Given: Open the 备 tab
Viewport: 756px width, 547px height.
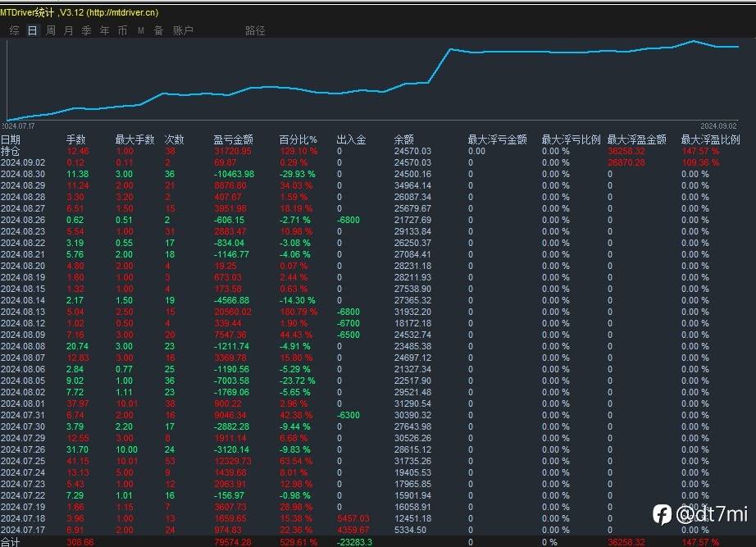Looking at the screenshot, I should click(158, 30).
